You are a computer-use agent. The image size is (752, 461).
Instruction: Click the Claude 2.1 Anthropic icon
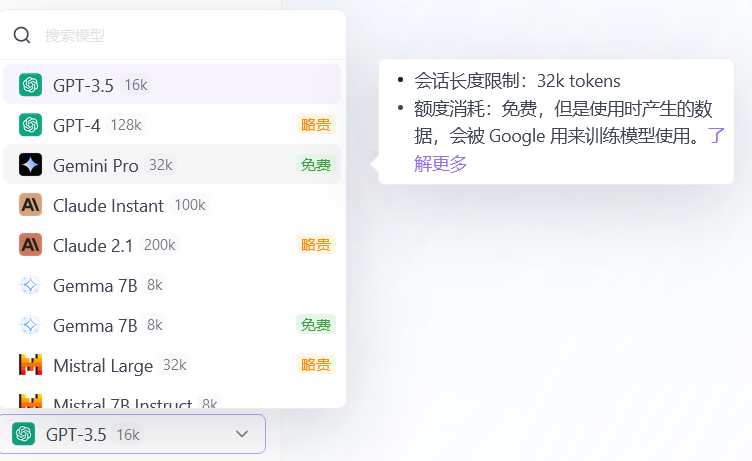tap(30, 245)
